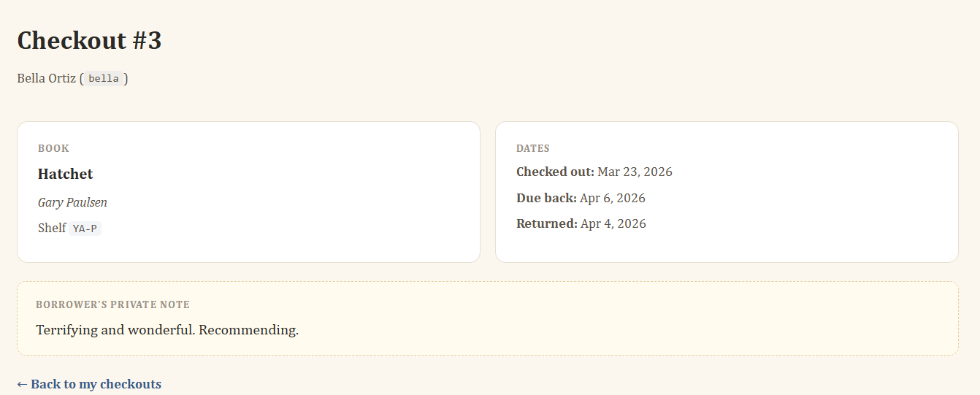
Task: Select the borrower name Bella Ortiz
Action: tap(46, 78)
